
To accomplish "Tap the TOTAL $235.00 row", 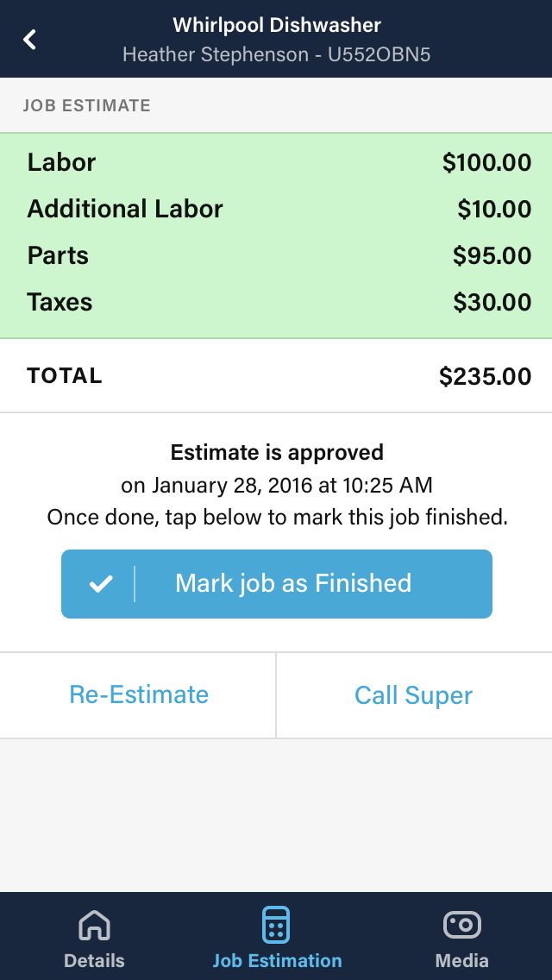I will click(276, 375).
